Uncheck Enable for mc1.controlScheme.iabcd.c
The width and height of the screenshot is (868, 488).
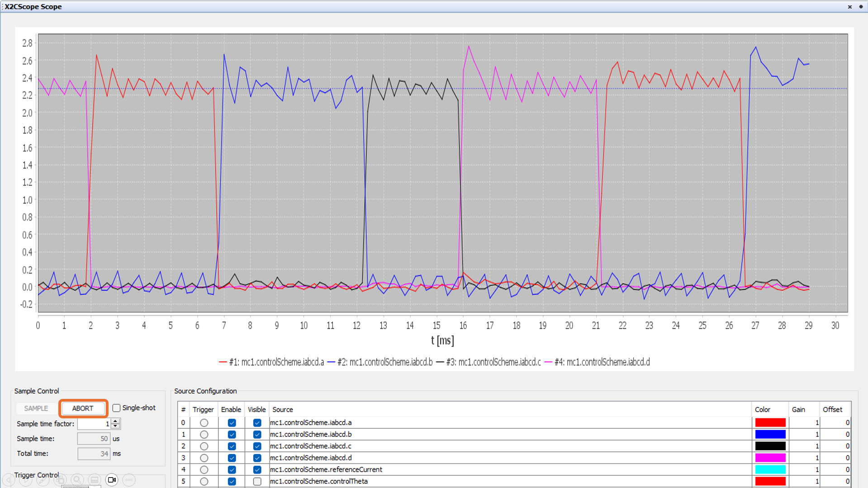pos(232,446)
